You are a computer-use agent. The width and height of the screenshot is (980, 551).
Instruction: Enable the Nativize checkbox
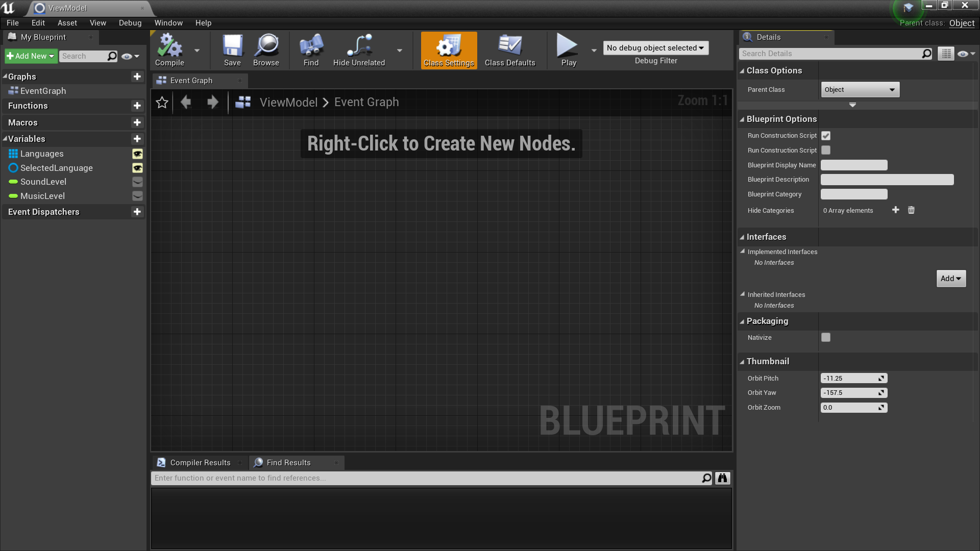pos(826,337)
